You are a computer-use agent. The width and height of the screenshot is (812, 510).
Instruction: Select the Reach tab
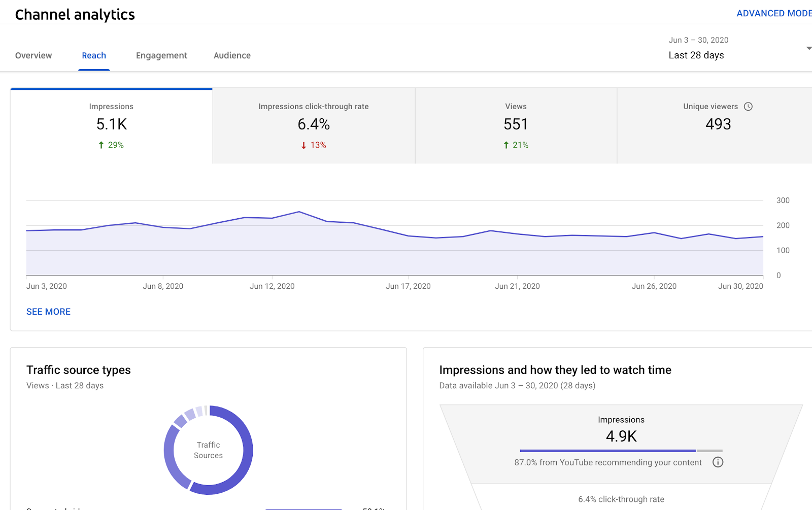coord(94,55)
